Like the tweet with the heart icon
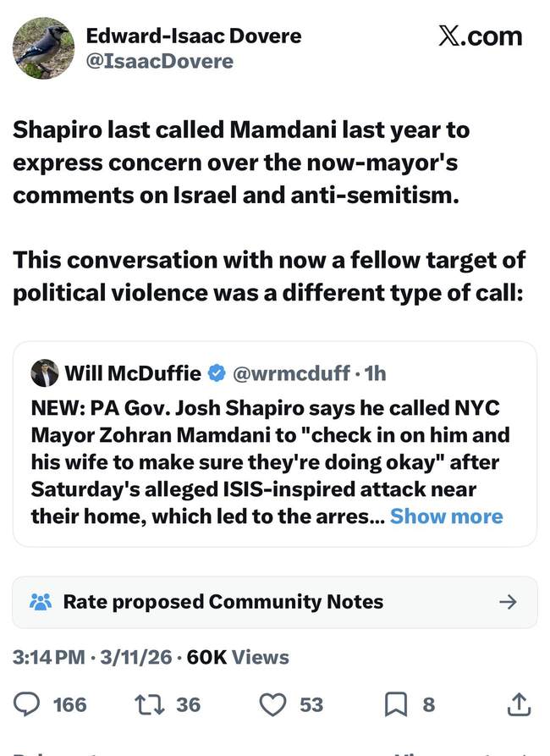Screen dimensions: 550x756 coord(272,704)
